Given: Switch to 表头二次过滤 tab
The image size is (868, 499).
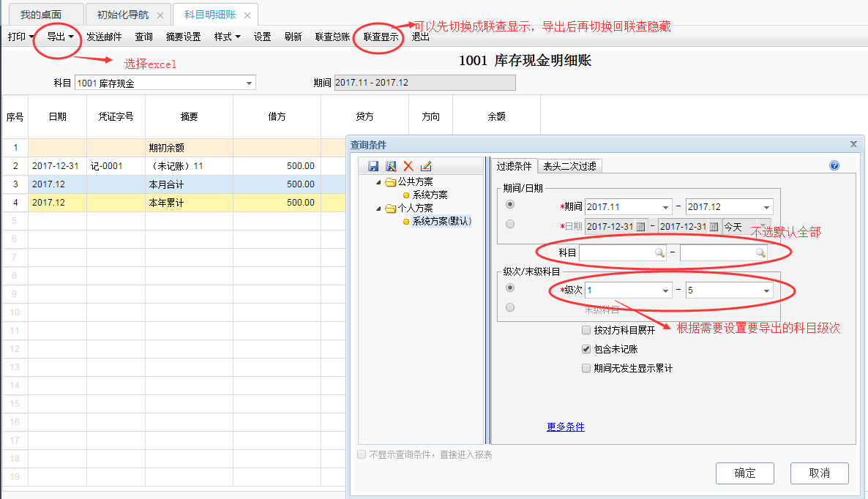Looking at the screenshot, I should pos(570,166).
